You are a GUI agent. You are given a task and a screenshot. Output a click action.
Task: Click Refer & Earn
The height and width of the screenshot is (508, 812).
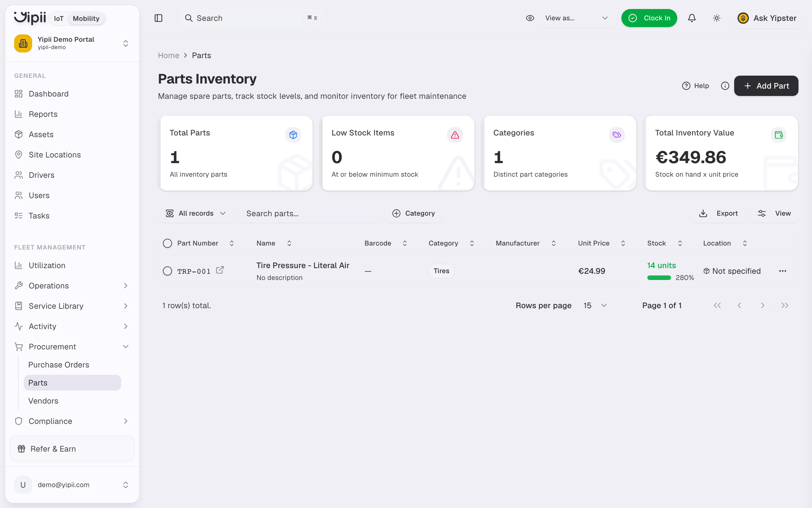click(x=72, y=449)
